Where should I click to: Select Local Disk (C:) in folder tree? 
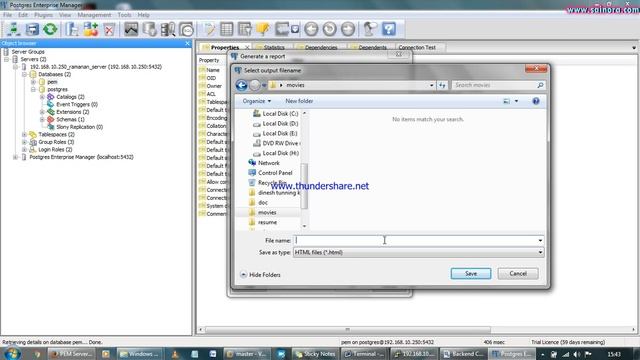pos(280,113)
